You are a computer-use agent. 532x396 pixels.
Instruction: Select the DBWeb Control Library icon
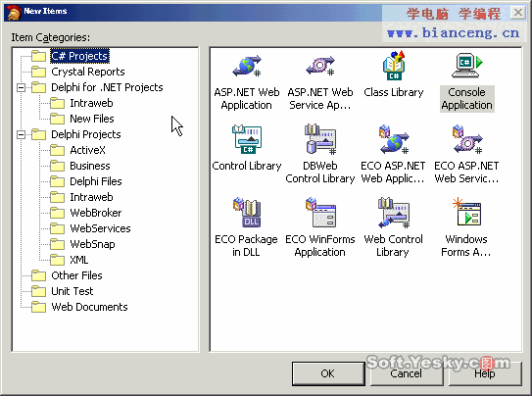pyautogui.click(x=320, y=139)
